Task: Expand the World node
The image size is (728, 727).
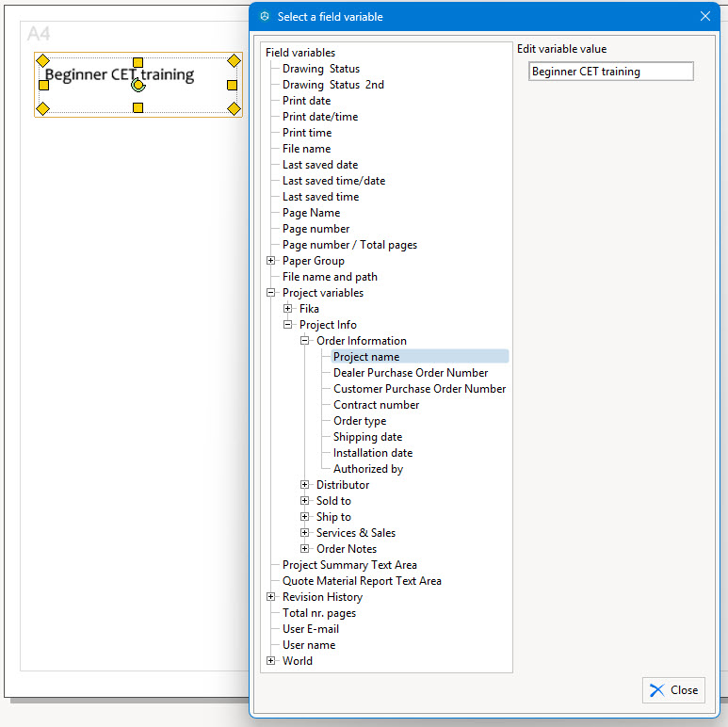Action: coord(270,661)
